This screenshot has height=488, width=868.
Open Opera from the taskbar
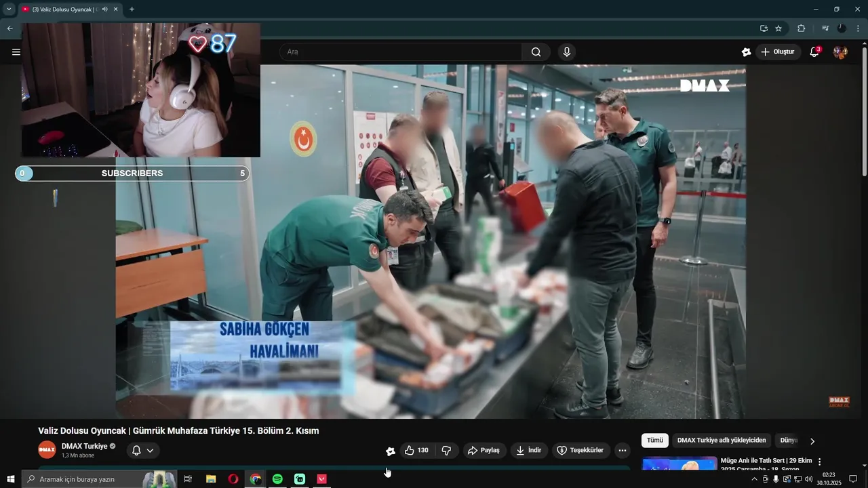click(x=233, y=479)
